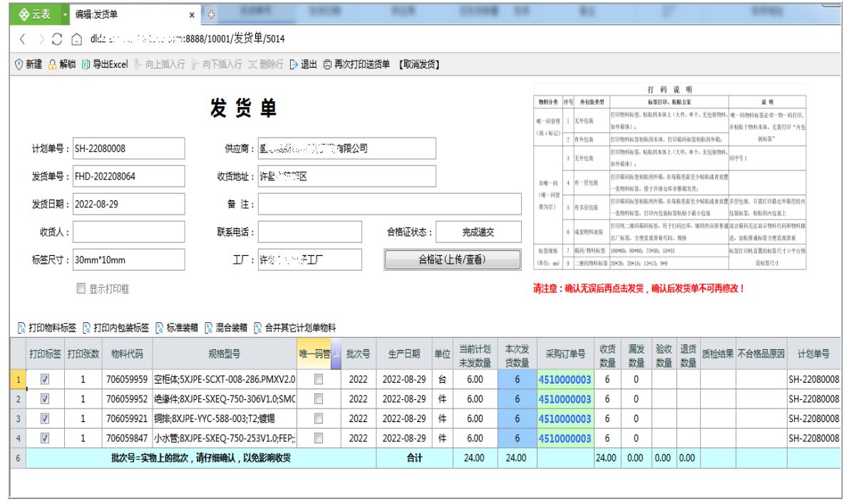Click order link 4510000003 in row 1
The height and width of the screenshot is (504, 849).
(565, 379)
